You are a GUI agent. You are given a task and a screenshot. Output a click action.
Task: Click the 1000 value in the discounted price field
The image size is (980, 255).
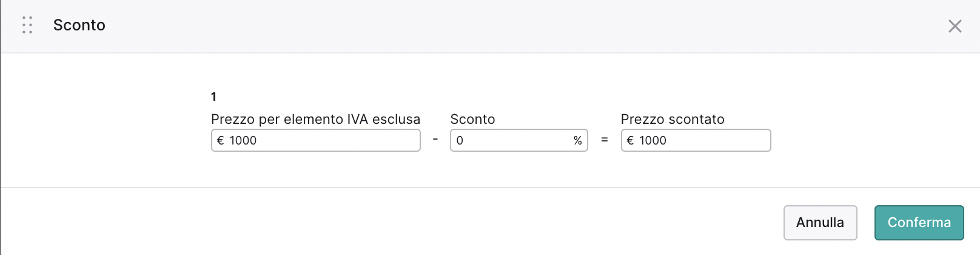pyautogui.click(x=653, y=140)
